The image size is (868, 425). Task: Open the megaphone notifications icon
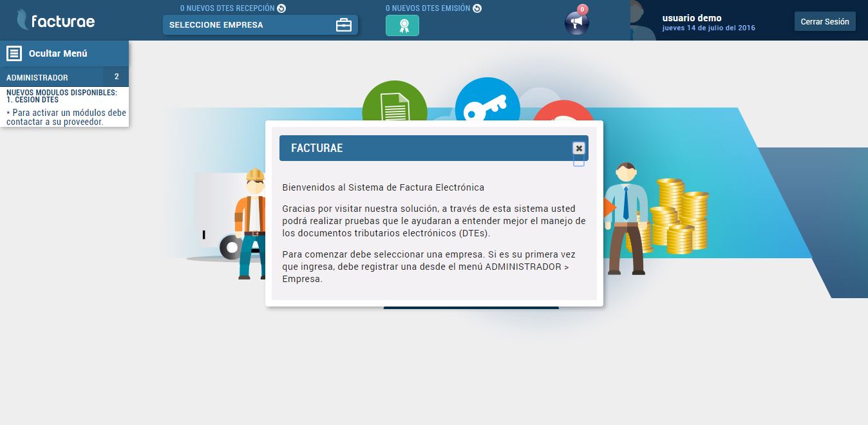tap(576, 24)
